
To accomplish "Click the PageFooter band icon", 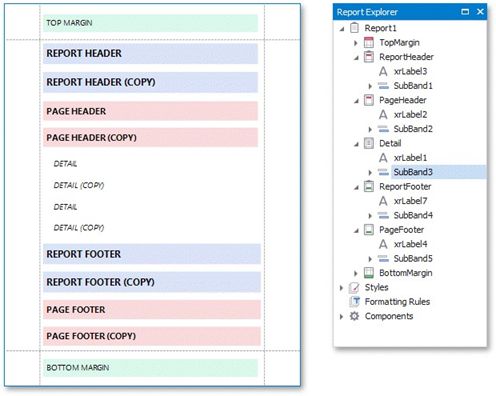I will 369,230.
